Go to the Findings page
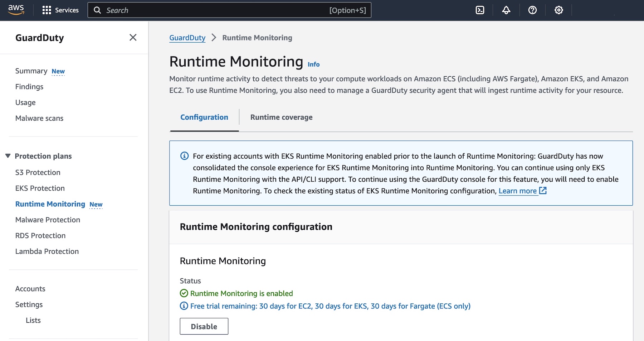644x341 pixels. click(29, 87)
